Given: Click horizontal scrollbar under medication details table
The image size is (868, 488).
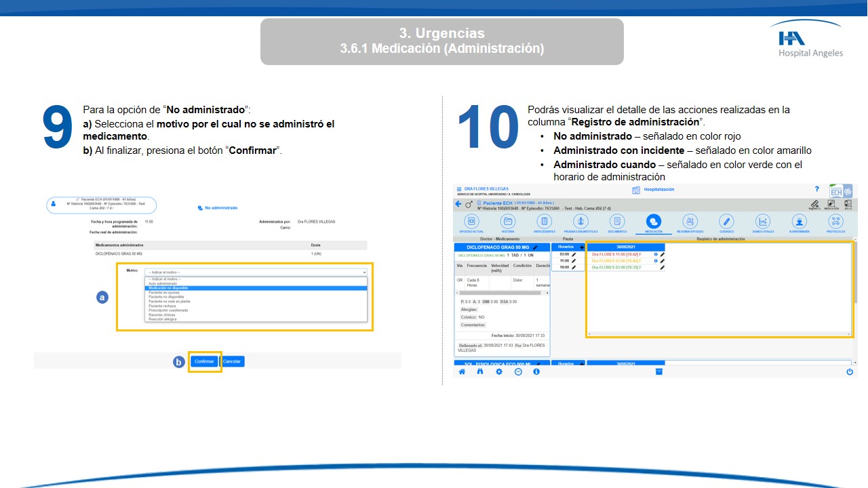Looking at the screenshot, I should click(x=502, y=293).
